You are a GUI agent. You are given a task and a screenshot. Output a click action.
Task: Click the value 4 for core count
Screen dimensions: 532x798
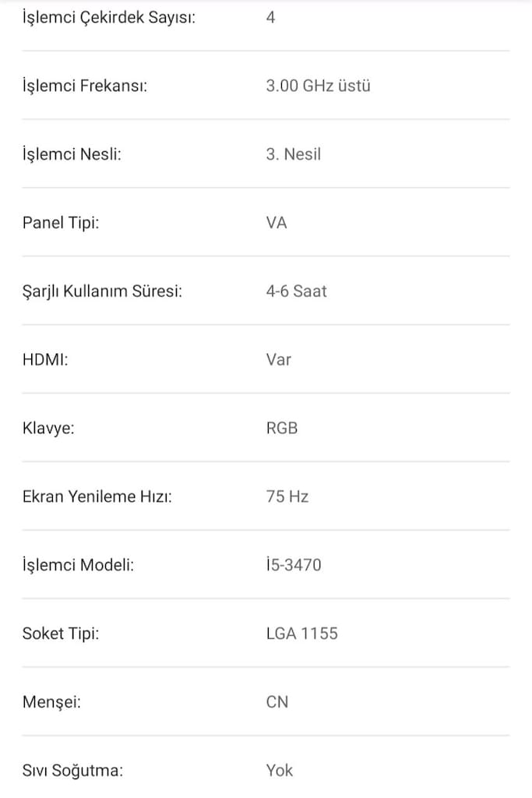pos(270,18)
